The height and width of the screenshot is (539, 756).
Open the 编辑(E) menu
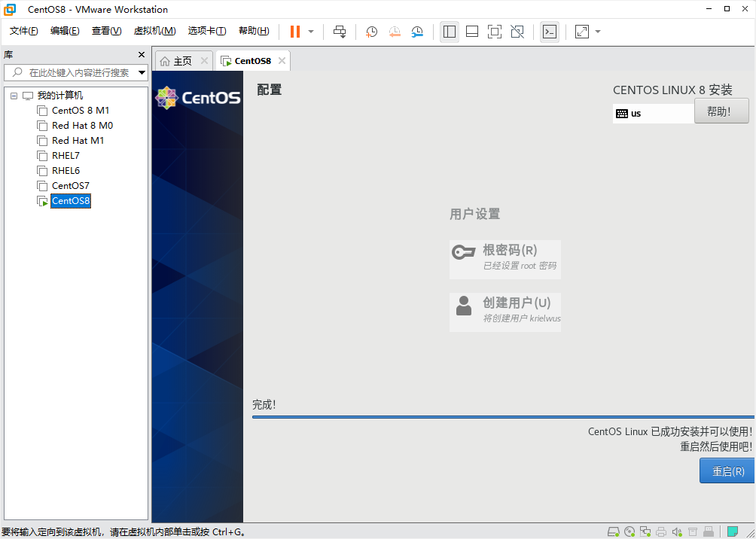65,31
